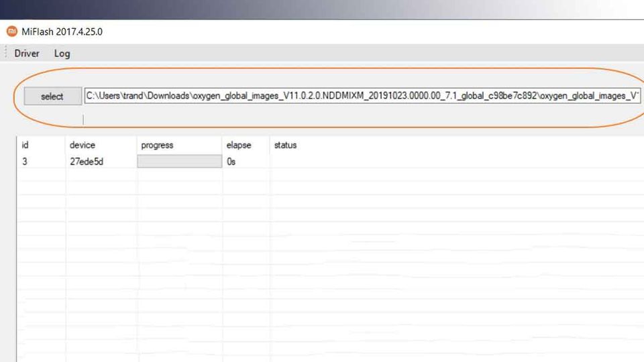The height and width of the screenshot is (362, 644).
Task: Click the progress column header
Action: pyautogui.click(x=157, y=145)
